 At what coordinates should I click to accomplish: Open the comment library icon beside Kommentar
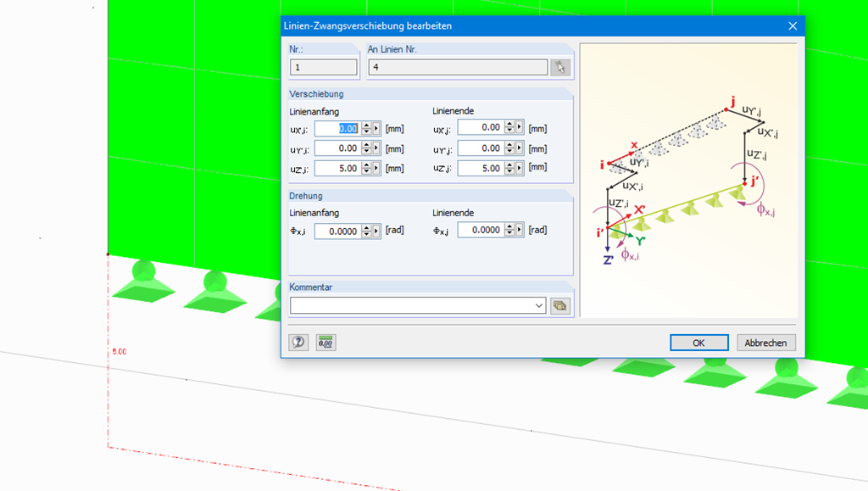560,305
